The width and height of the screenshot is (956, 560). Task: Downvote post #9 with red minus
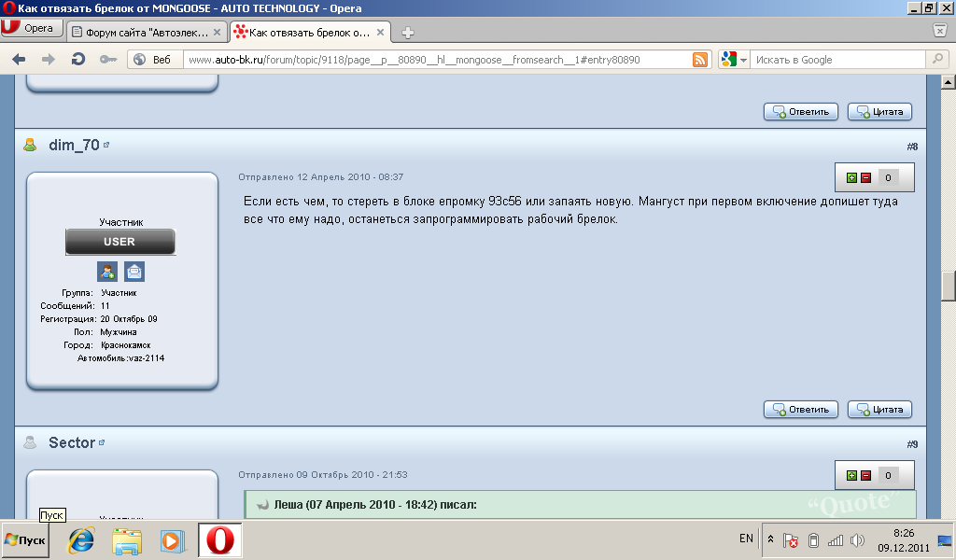tap(865, 475)
